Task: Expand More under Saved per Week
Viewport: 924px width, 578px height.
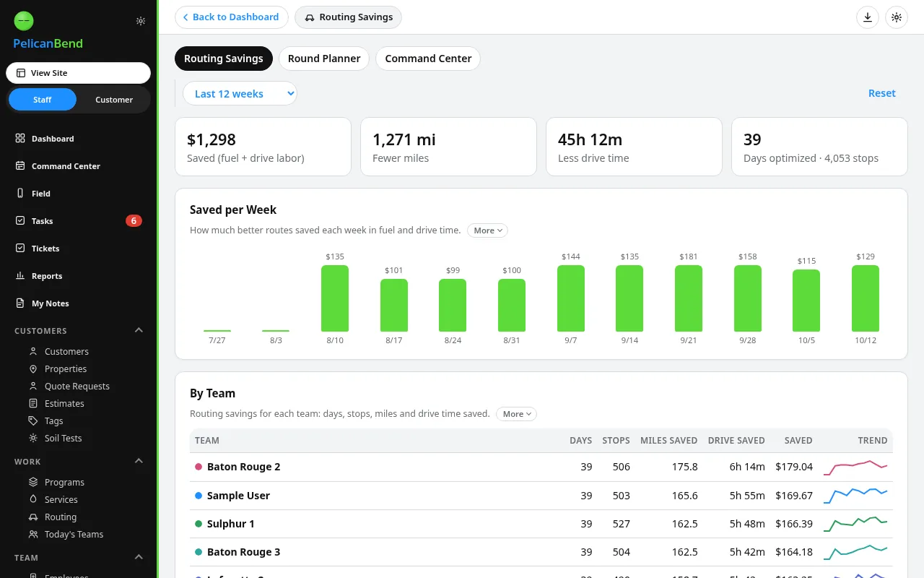Action: [x=488, y=230]
